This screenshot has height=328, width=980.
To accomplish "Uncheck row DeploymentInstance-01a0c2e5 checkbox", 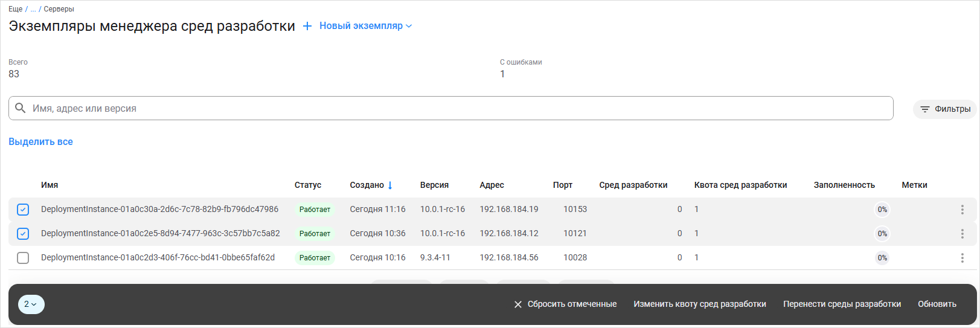I will point(23,234).
